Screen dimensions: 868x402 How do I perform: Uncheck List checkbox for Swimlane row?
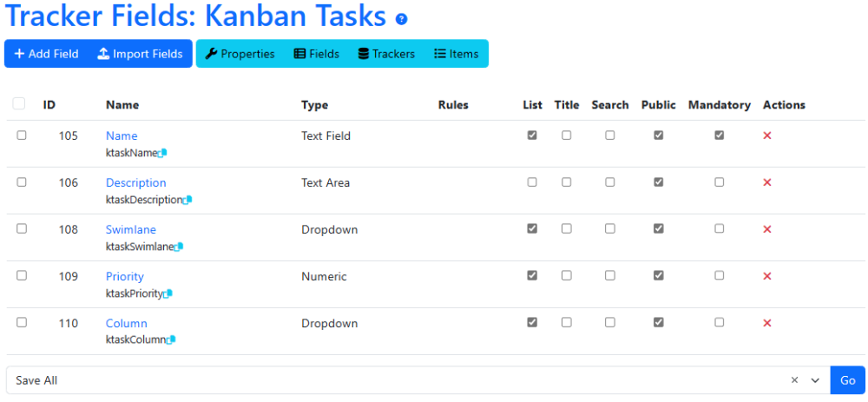click(532, 228)
